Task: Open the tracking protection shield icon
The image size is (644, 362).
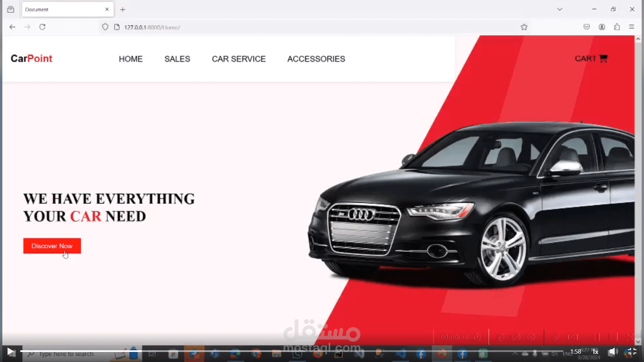Action: [x=105, y=27]
